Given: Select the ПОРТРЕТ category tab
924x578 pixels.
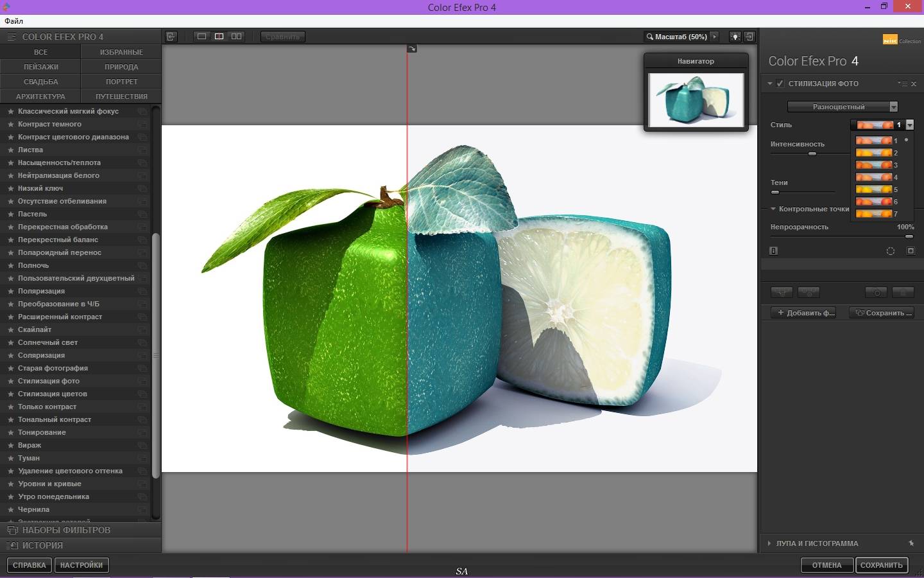Looking at the screenshot, I should [121, 82].
